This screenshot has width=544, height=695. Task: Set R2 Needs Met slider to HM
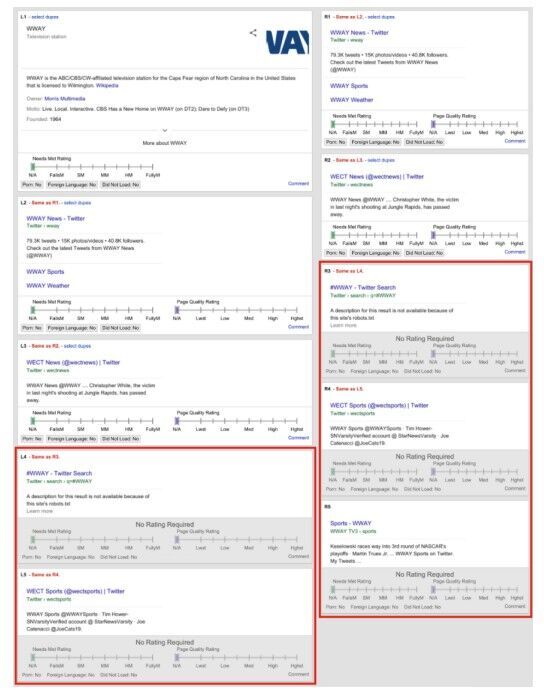(x=400, y=235)
